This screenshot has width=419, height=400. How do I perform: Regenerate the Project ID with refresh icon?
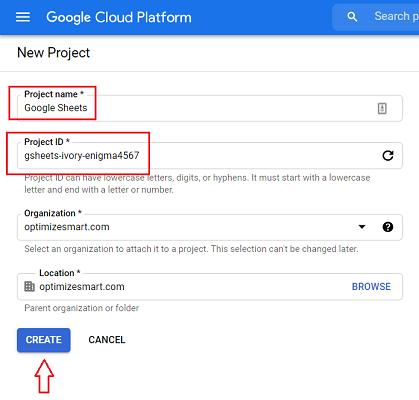click(388, 156)
